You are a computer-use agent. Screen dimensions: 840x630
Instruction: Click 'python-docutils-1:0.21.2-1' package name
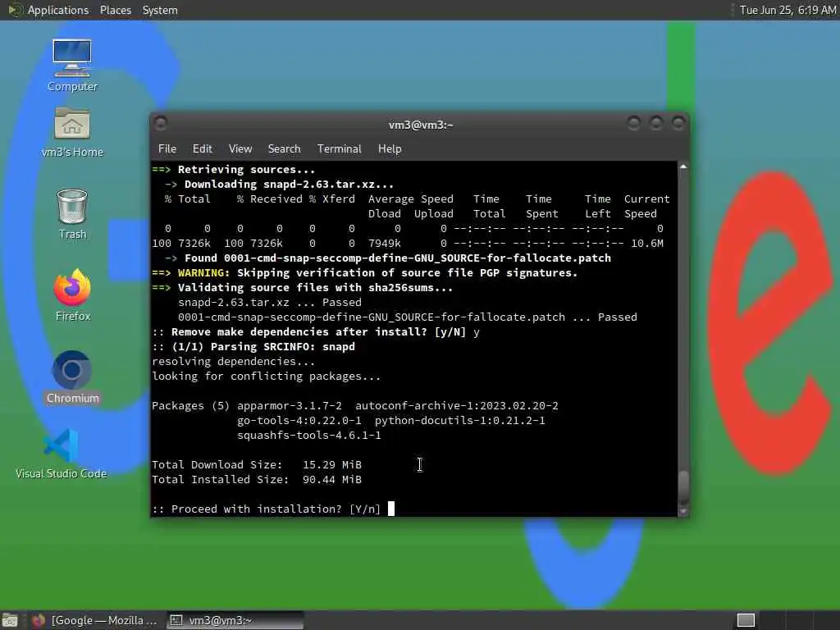tap(459, 421)
